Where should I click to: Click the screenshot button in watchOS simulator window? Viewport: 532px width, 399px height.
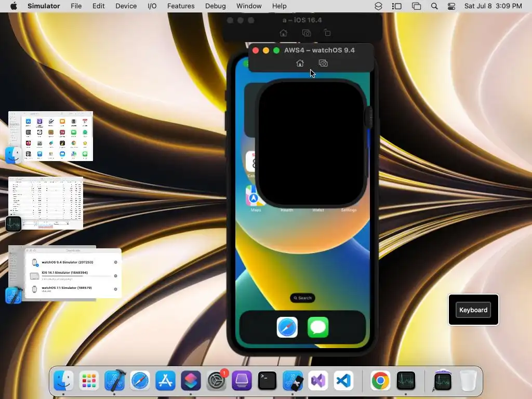tap(323, 63)
